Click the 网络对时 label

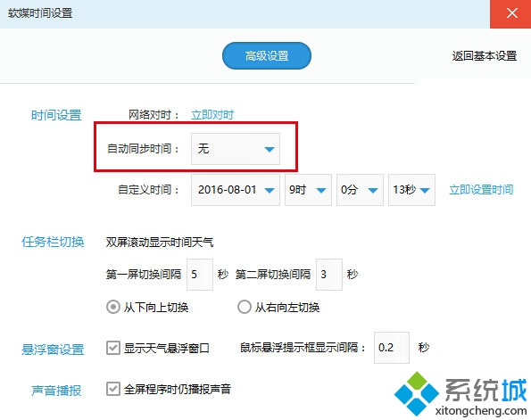pos(153,115)
